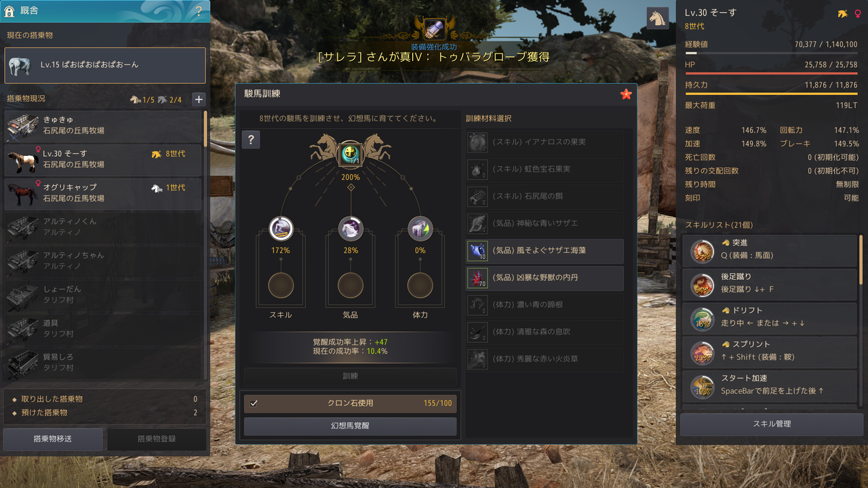Toggle the クロン石使用 checkbox
The width and height of the screenshot is (868, 488).
coord(254,403)
